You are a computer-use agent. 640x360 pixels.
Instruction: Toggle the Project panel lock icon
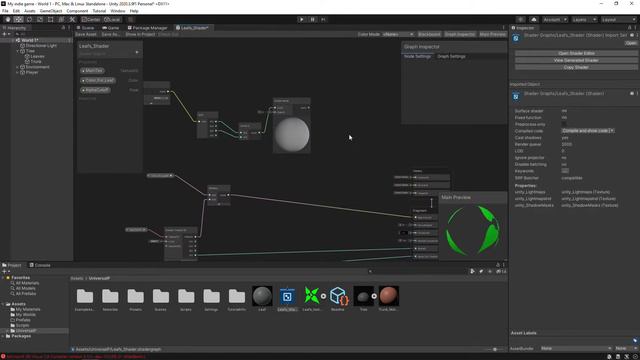tap(498, 265)
